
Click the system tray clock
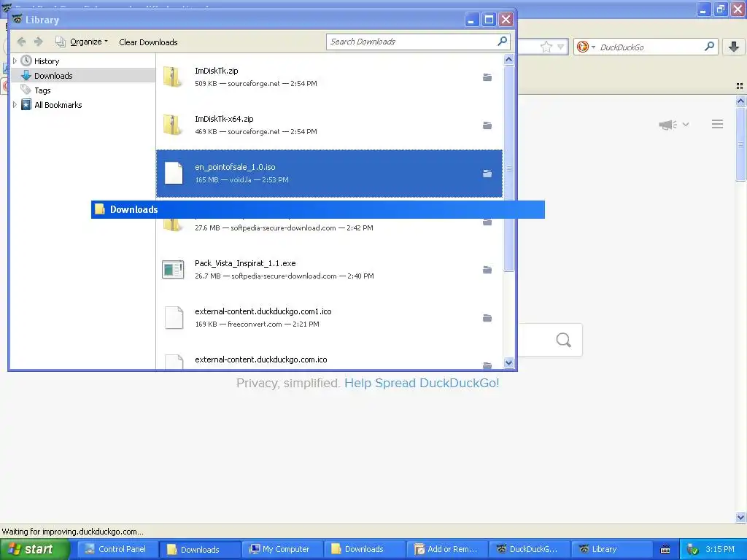(x=720, y=549)
